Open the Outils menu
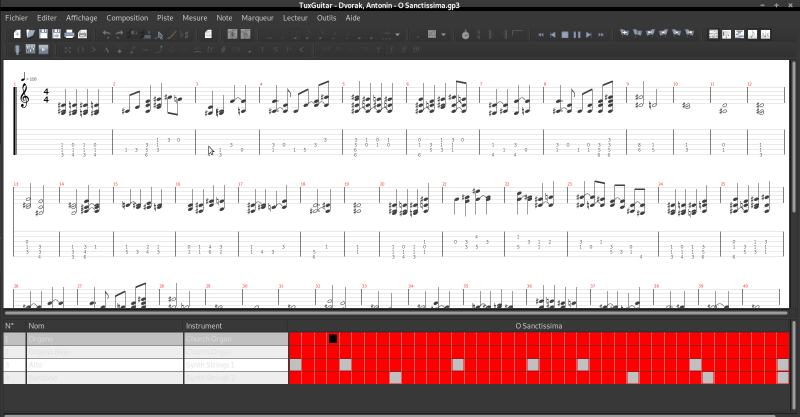 tap(326, 18)
